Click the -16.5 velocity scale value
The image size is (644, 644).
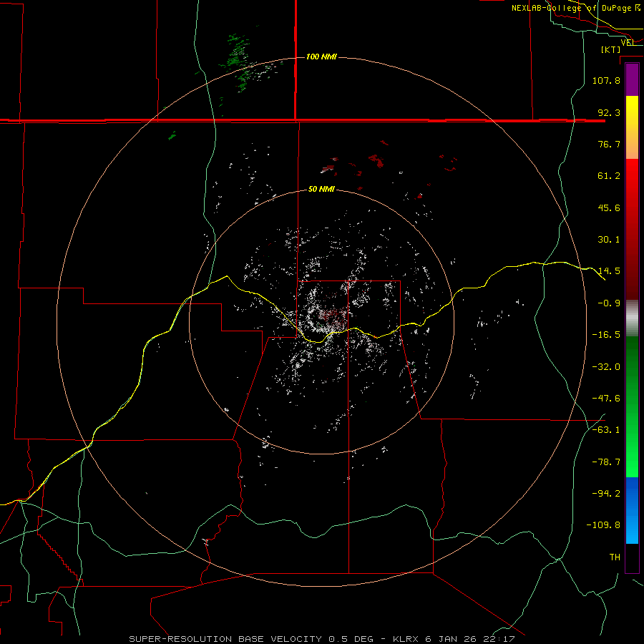pos(606,335)
